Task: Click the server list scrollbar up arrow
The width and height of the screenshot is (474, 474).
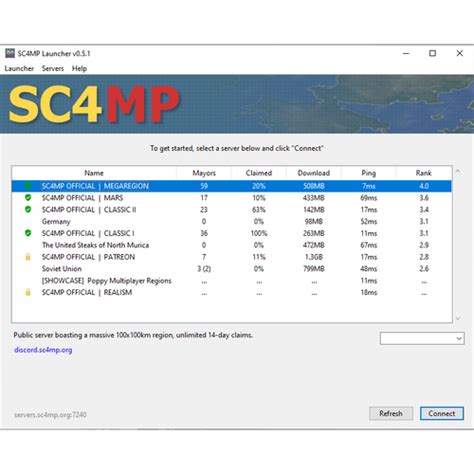Action: pos(458,172)
